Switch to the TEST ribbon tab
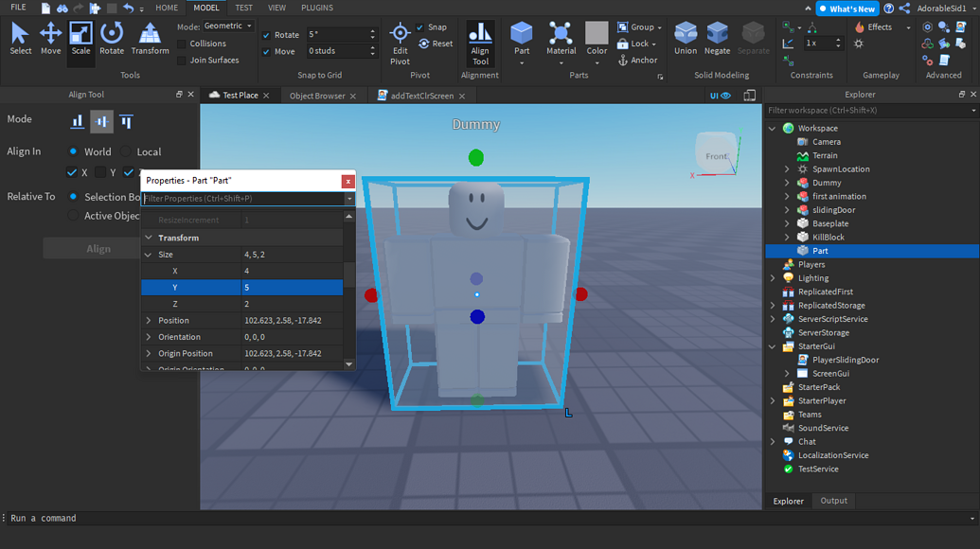The width and height of the screenshot is (980, 549). [243, 9]
